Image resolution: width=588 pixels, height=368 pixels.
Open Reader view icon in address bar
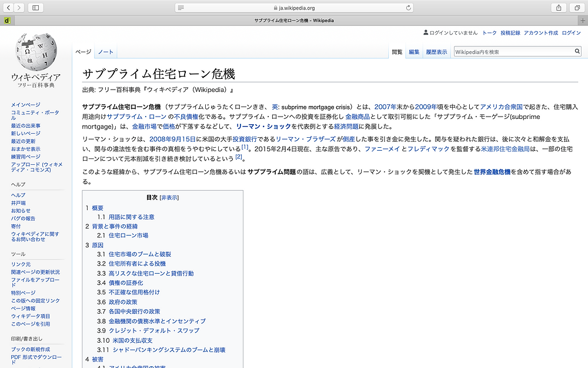point(181,8)
